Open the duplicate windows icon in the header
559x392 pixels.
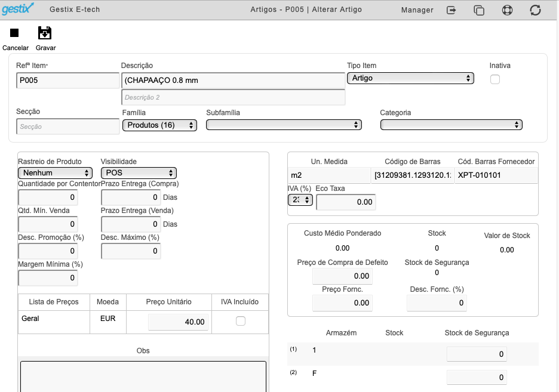479,10
